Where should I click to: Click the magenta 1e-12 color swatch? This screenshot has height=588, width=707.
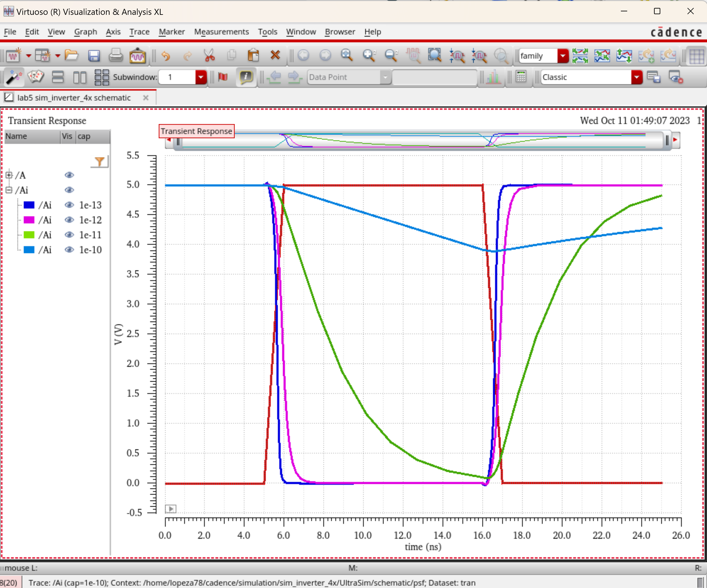point(29,220)
